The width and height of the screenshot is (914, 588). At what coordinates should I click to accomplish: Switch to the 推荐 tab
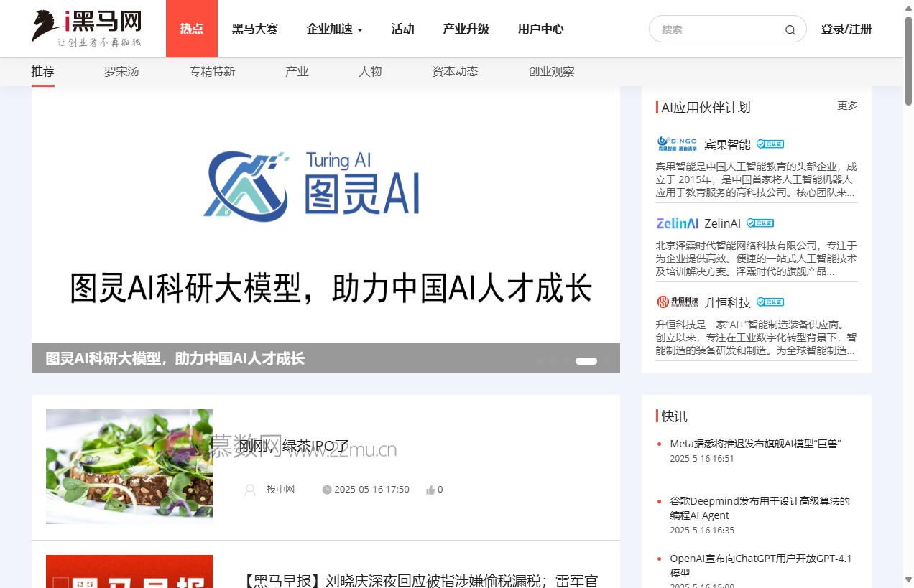tap(42, 71)
